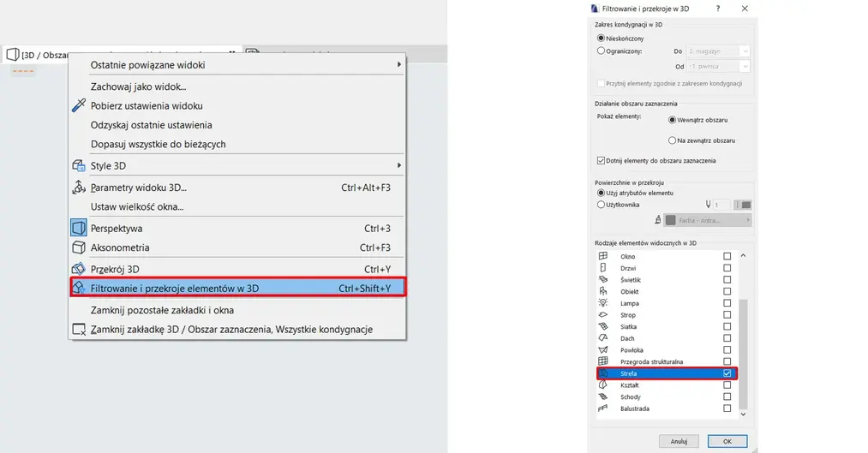Open the Farba surface material dropdown
This screenshot has width=868, height=453.
(708, 220)
